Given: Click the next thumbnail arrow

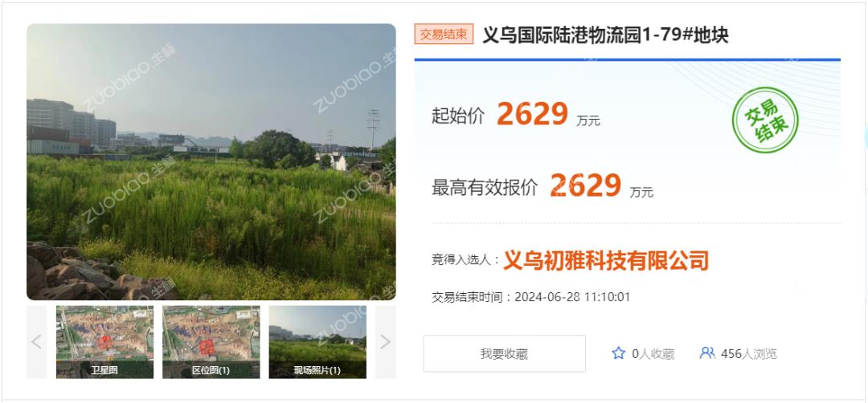Looking at the screenshot, I should [x=385, y=342].
